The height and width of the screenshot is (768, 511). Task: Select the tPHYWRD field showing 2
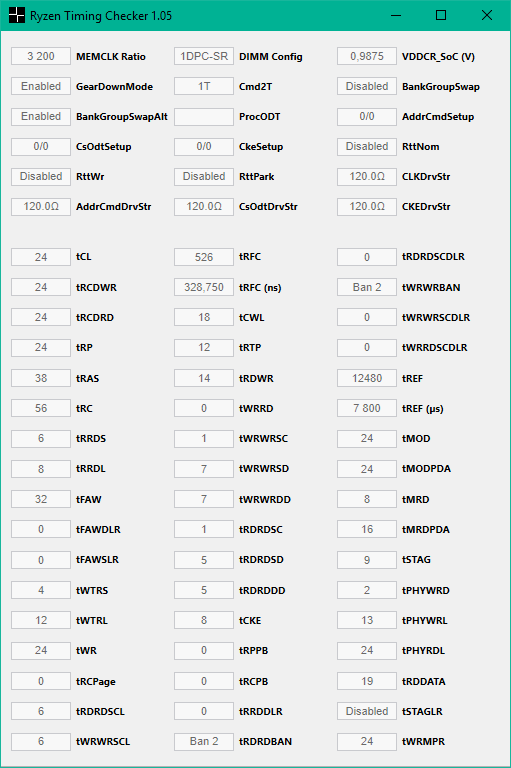tap(367, 590)
